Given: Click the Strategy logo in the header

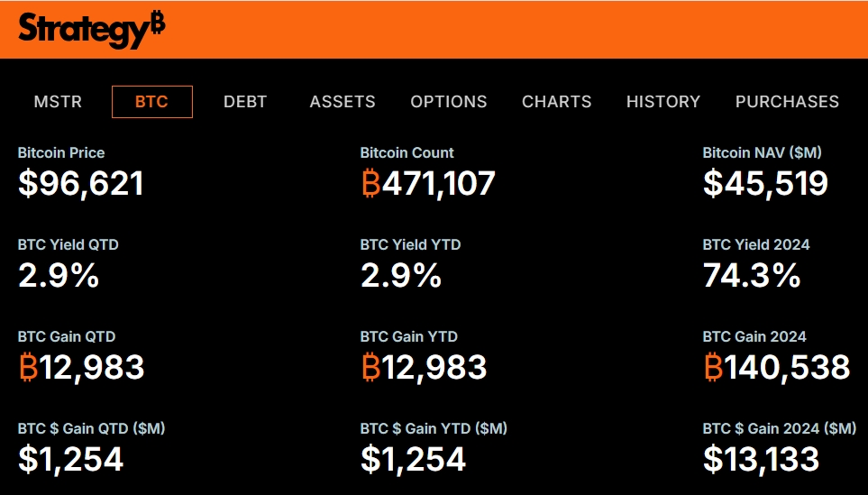Looking at the screenshot, I should 92,29.
